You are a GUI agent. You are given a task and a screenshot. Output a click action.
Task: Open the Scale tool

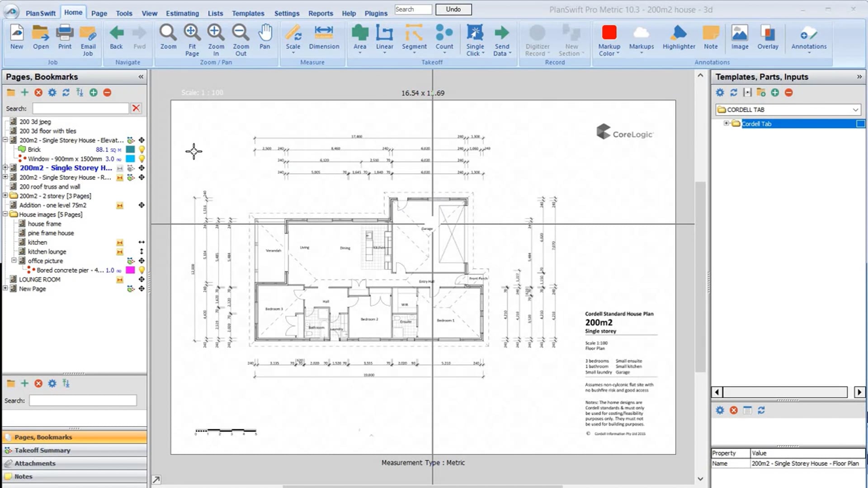click(293, 38)
